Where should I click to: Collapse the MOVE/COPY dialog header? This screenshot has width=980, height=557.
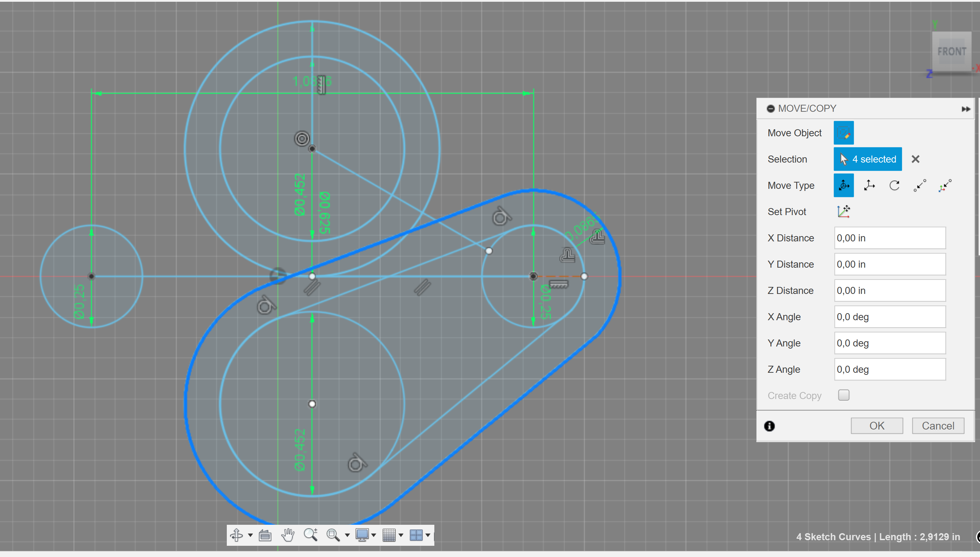point(771,108)
